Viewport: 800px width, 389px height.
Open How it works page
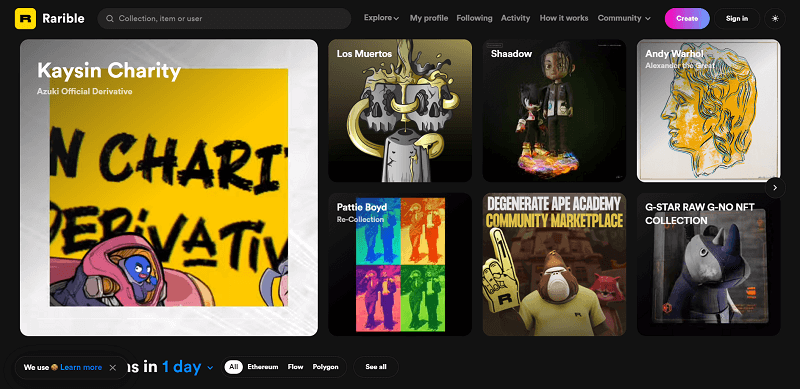tap(564, 18)
